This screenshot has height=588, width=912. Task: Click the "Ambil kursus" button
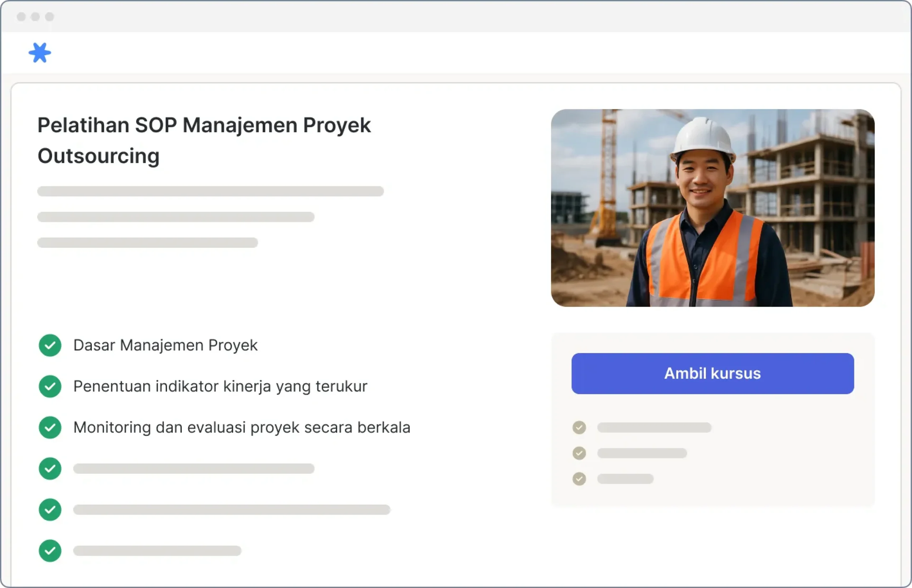712,373
